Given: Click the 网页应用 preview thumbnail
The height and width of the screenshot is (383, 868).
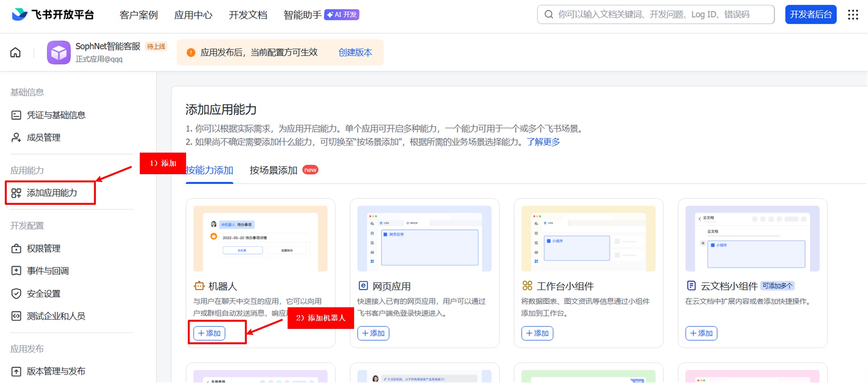Looking at the screenshot, I should [424, 239].
